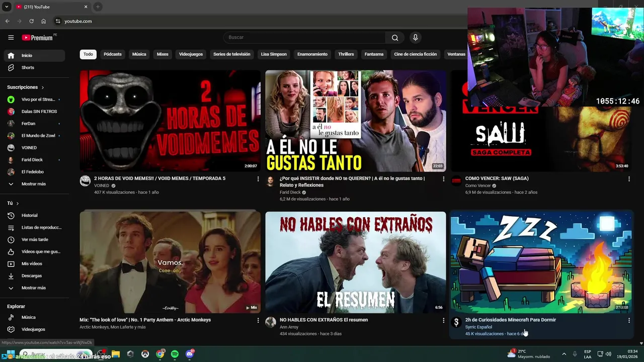Select the Fantasma filter chip
Screen dimensions: 644x362
click(374, 54)
